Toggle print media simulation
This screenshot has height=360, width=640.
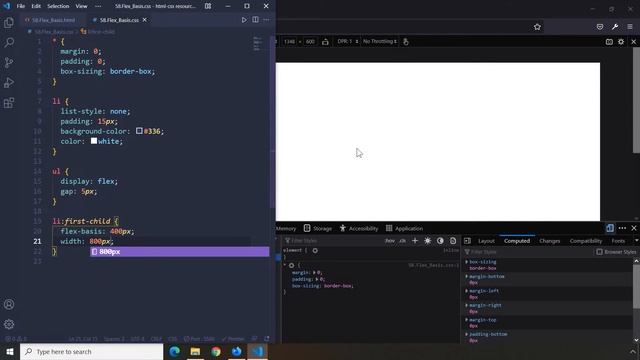click(453, 241)
